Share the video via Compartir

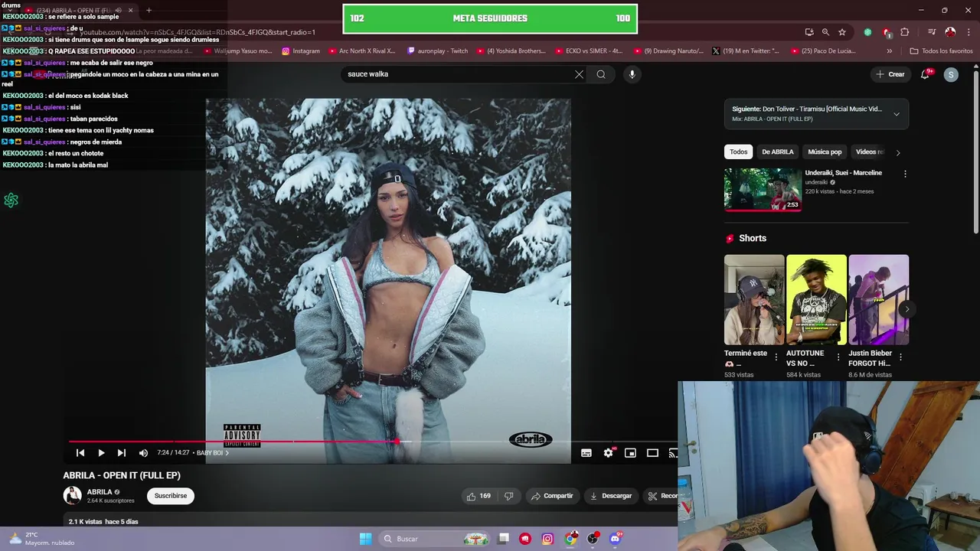(552, 496)
